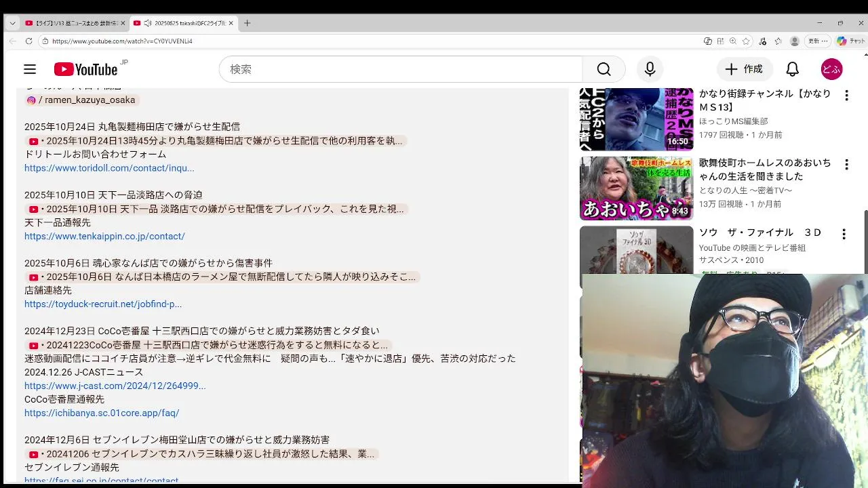Expand the tab search dropdown chevron
The width and height of the screenshot is (868, 488).
point(12,23)
